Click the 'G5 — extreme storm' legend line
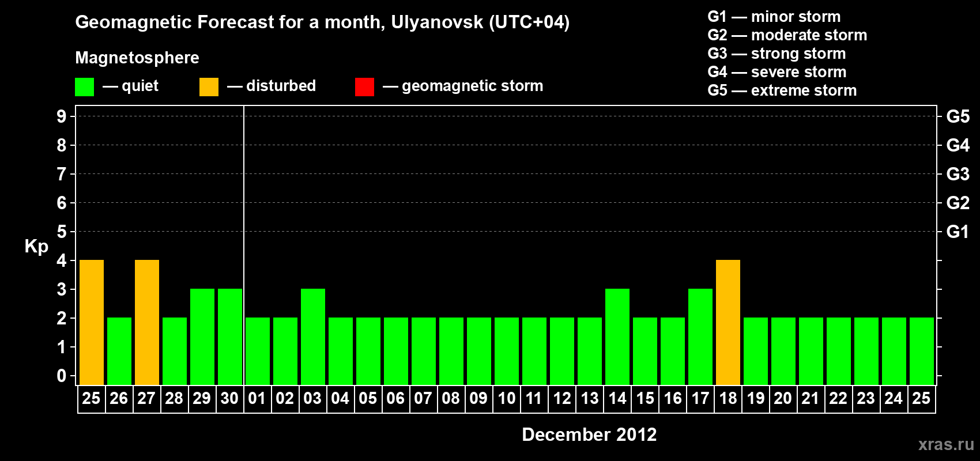980x461 pixels. click(x=782, y=90)
